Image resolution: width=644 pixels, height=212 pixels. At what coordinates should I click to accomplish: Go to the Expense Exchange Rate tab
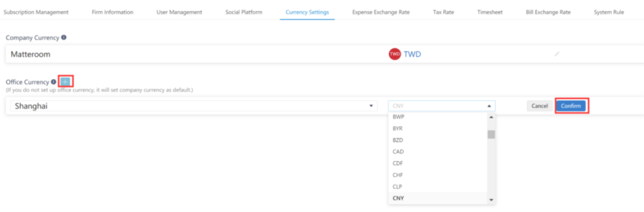380,12
